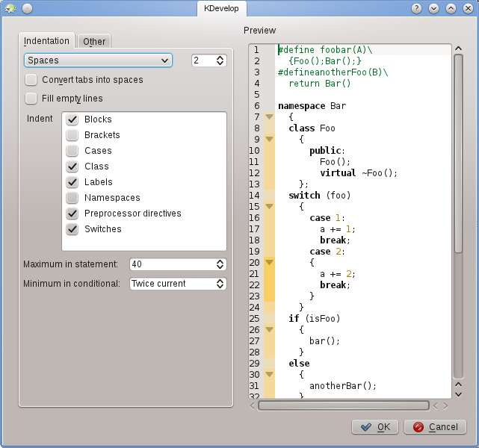Enable Convert tabs into spaces

[x=31, y=80]
